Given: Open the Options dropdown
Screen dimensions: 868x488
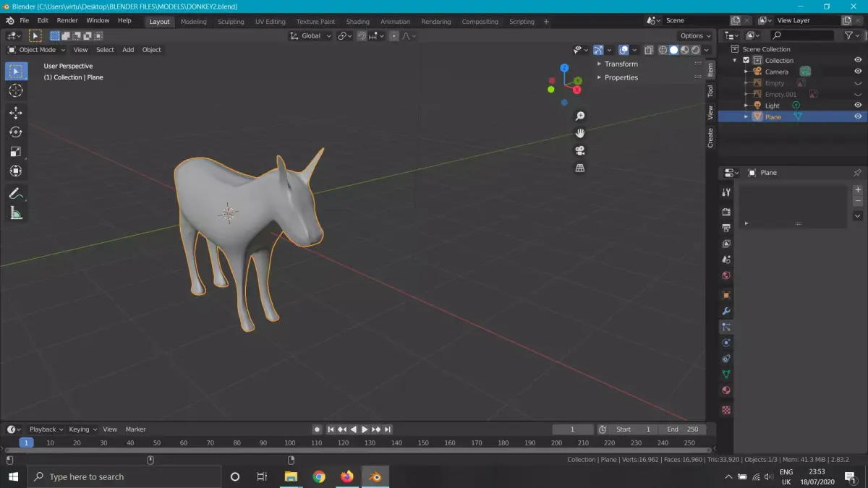Looking at the screenshot, I should pyautogui.click(x=695, y=35).
